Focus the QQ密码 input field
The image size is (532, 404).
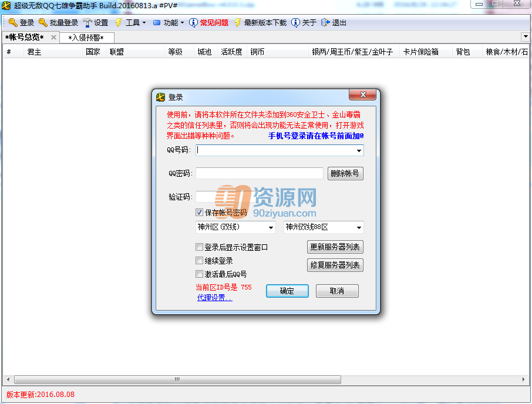260,173
